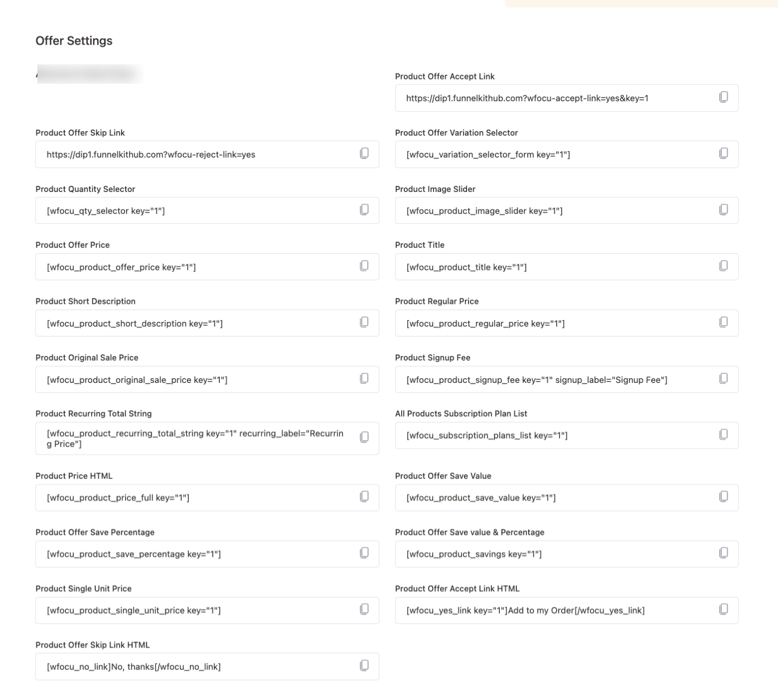This screenshot has width=778, height=700.
Task: Copy the product image slider shortcode
Action: 723,210
